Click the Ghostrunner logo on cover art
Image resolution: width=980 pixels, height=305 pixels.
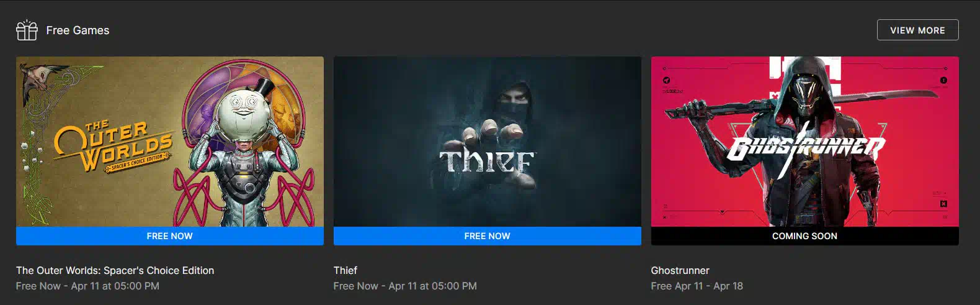[x=806, y=148]
